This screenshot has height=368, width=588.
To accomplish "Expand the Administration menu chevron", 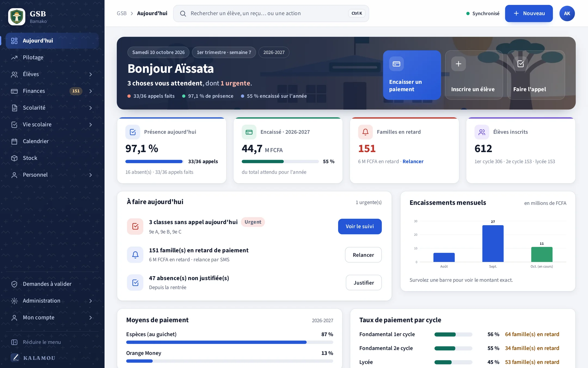I will click(91, 301).
